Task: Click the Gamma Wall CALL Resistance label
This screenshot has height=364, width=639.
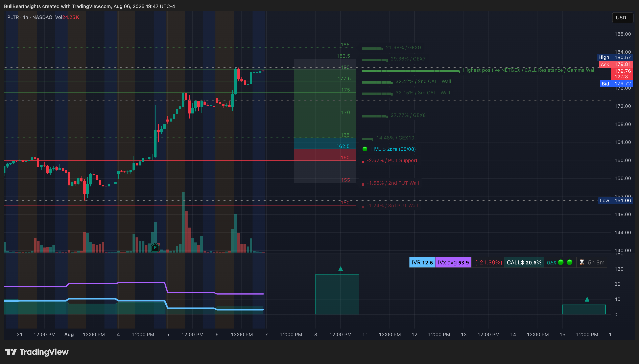Action: [529, 70]
